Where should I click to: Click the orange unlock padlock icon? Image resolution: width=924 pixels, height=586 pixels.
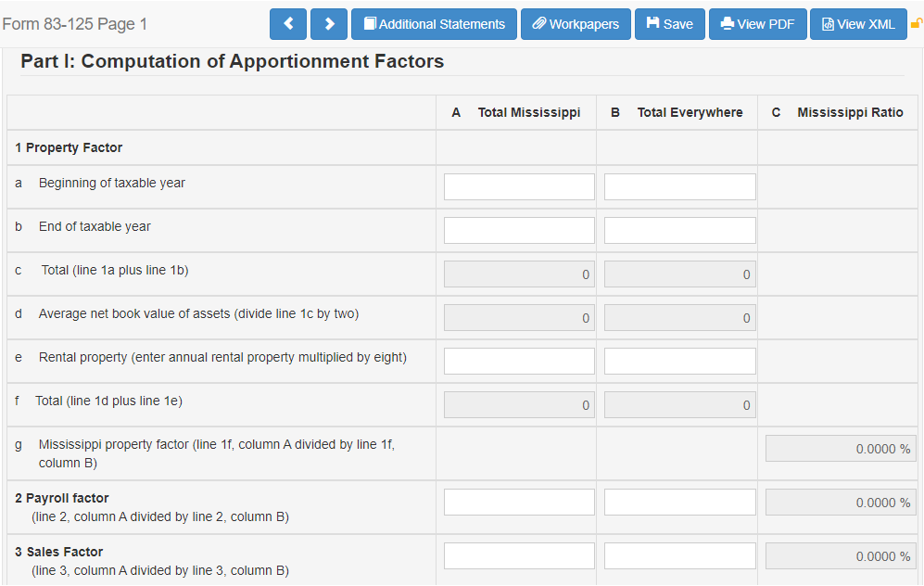click(x=917, y=24)
